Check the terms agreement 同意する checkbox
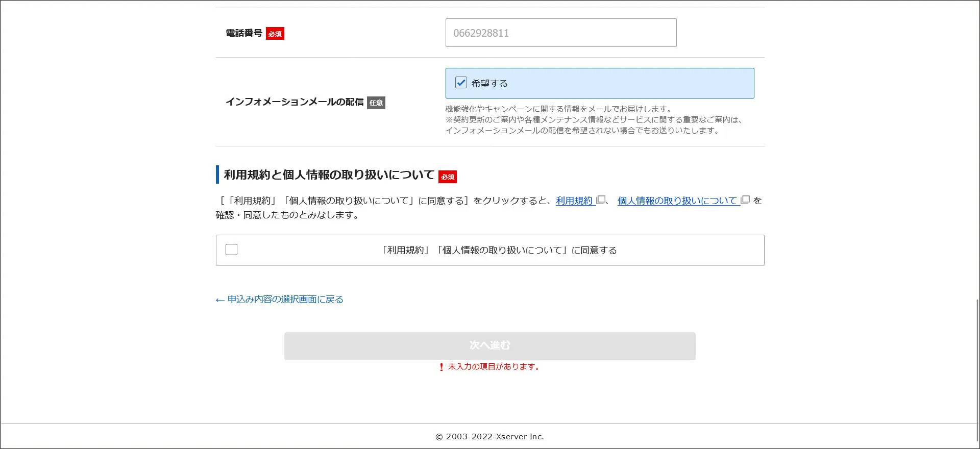The width and height of the screenshot is (980, 449). click(232, 250)
